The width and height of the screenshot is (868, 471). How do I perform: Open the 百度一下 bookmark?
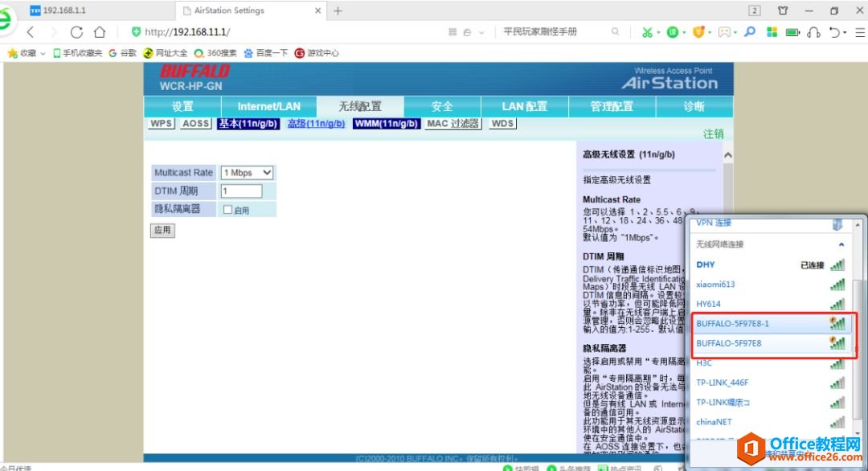[x=266, y=53]
